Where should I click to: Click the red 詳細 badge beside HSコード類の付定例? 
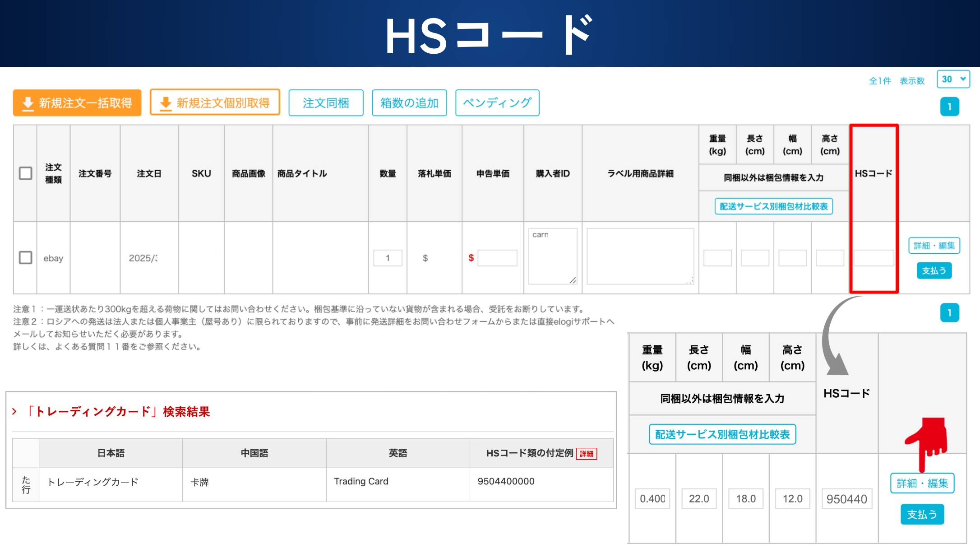(586, 454)
